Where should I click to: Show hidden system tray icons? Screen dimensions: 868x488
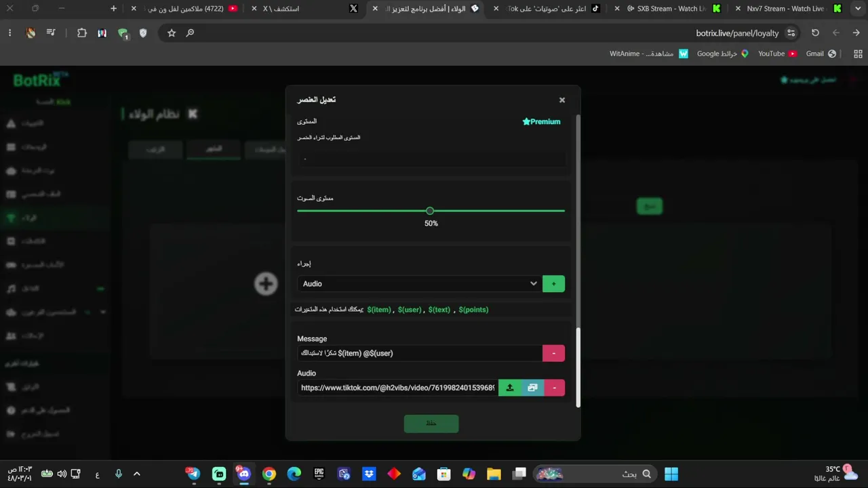tap(136, 474)
